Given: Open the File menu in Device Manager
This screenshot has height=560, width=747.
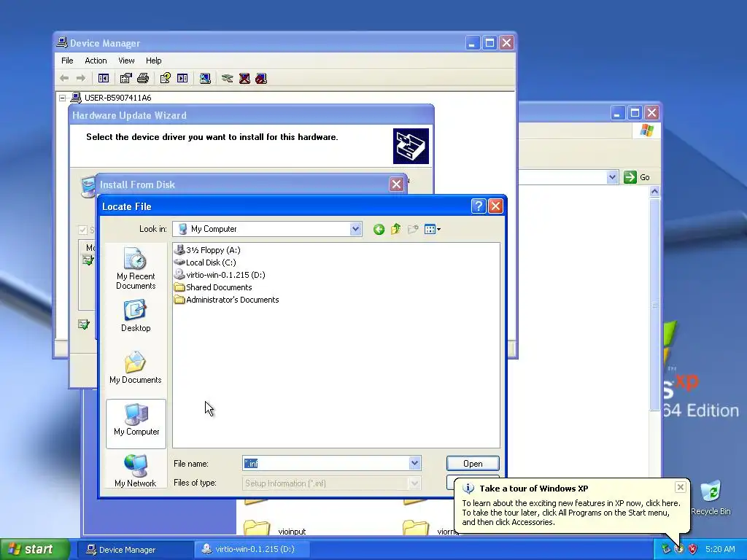Looking at the screenshot, I should click(67, 61).
